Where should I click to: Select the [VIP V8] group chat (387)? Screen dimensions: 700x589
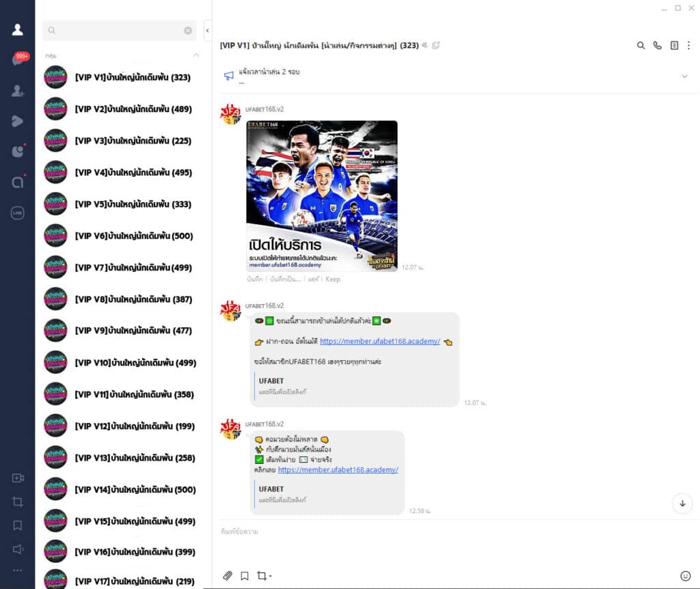pos(122,299)
